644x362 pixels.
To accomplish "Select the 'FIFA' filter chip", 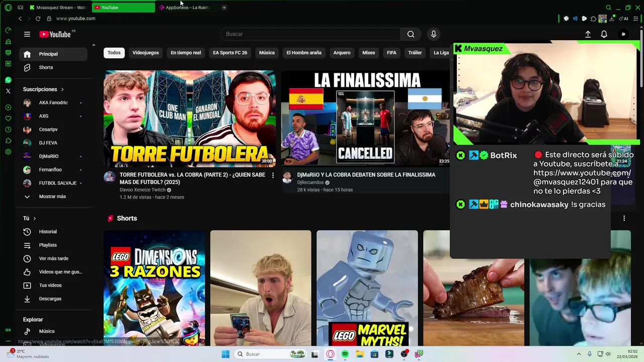I will pos(391,53).
